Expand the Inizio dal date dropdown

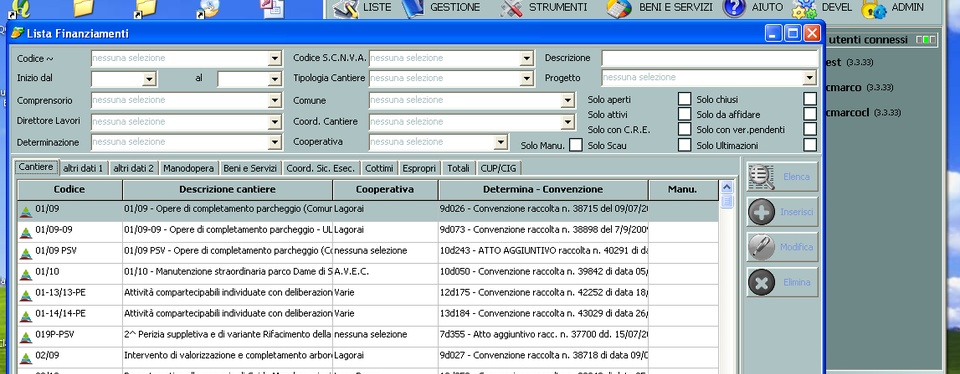point(149,79)
